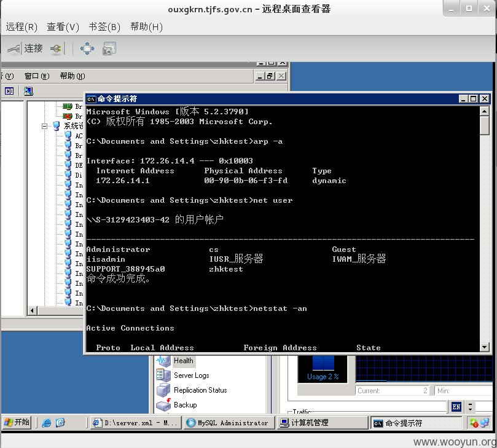Open the 书签(B) menu
497x448 pixels.
pyautogui.click(x=104, y=27)
